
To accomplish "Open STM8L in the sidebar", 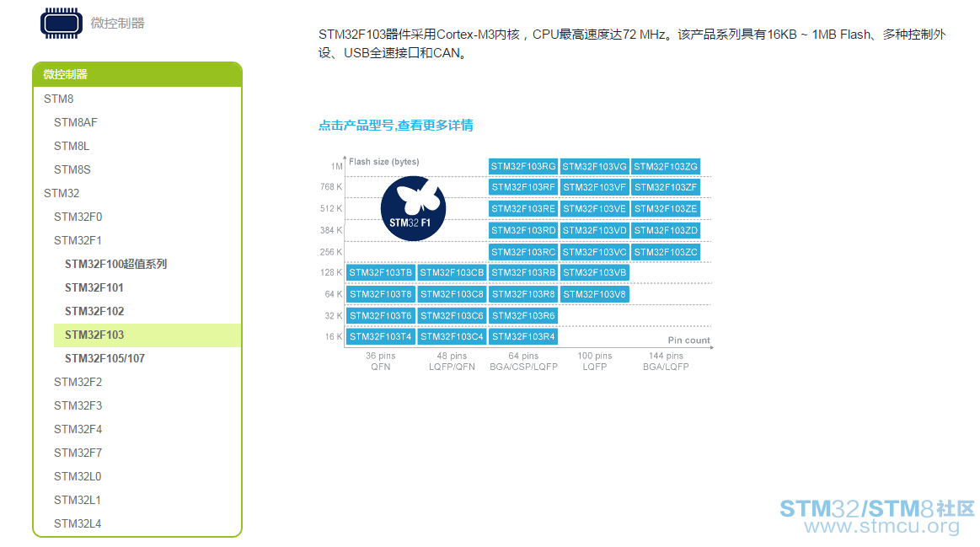I will coord(72,147).
